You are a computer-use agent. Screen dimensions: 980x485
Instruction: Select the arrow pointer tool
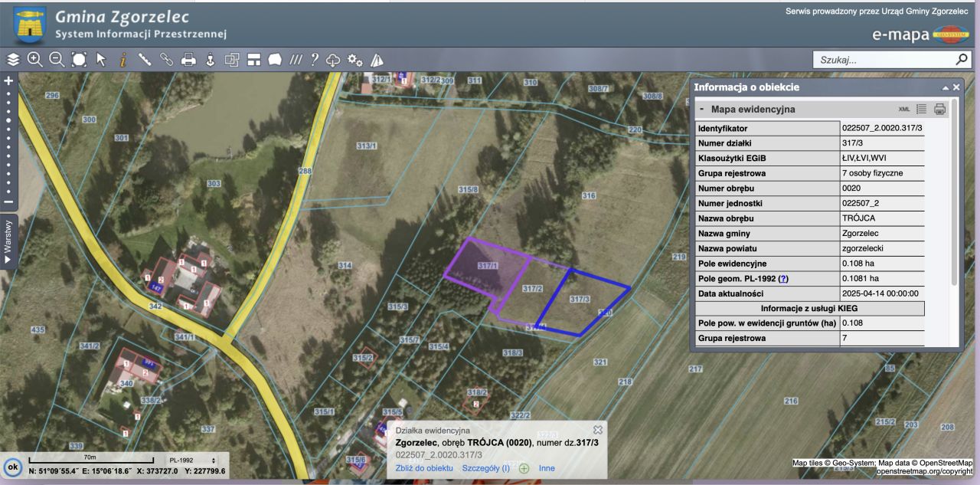(x=100, y=59)
